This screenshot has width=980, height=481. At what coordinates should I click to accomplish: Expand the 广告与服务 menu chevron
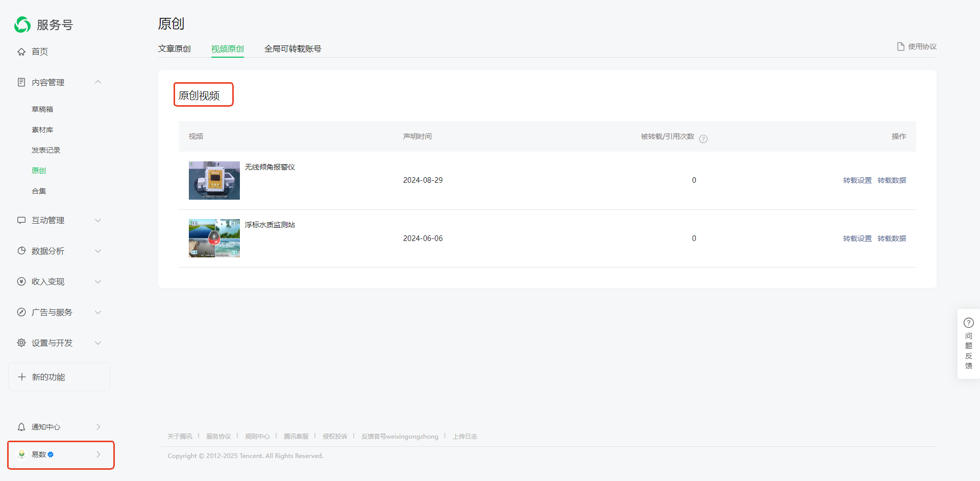[x=98, y=312]
